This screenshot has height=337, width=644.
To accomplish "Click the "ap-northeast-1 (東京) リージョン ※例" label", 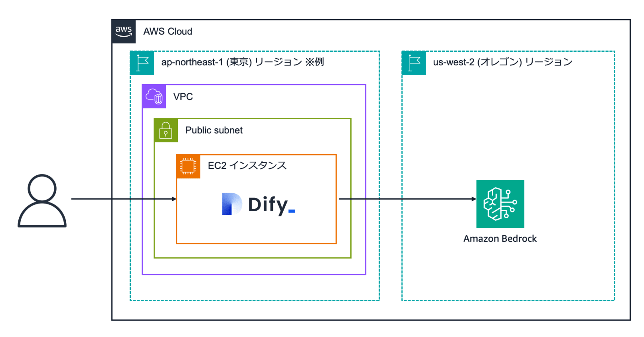I will point(242,62).
